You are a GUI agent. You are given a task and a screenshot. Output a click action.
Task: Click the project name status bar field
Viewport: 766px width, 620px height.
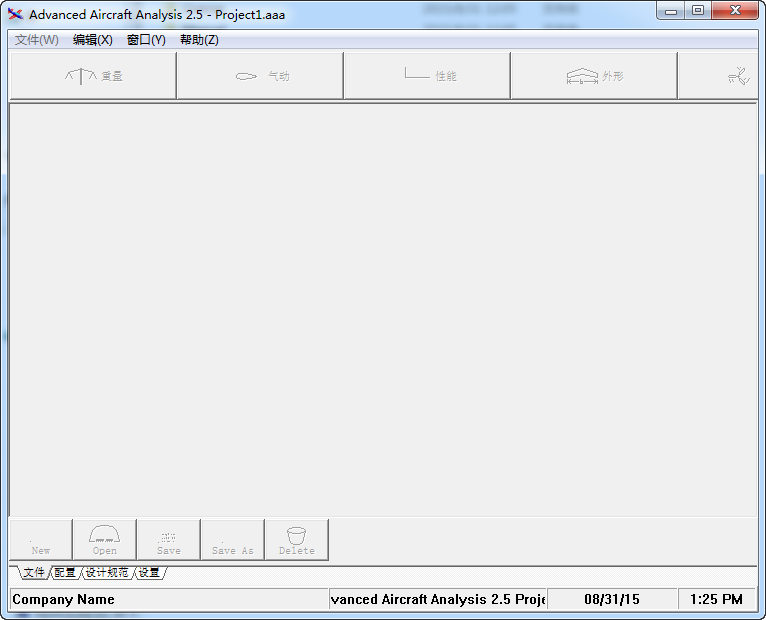[x=438, y=599]
